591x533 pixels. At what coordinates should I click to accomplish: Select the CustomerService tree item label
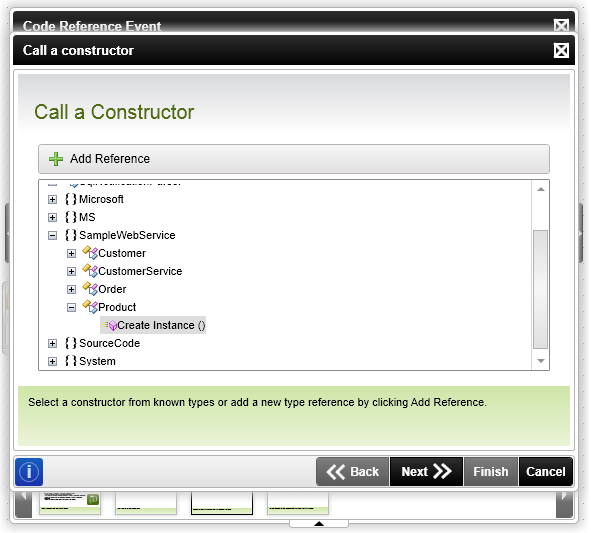click(140, 271)
